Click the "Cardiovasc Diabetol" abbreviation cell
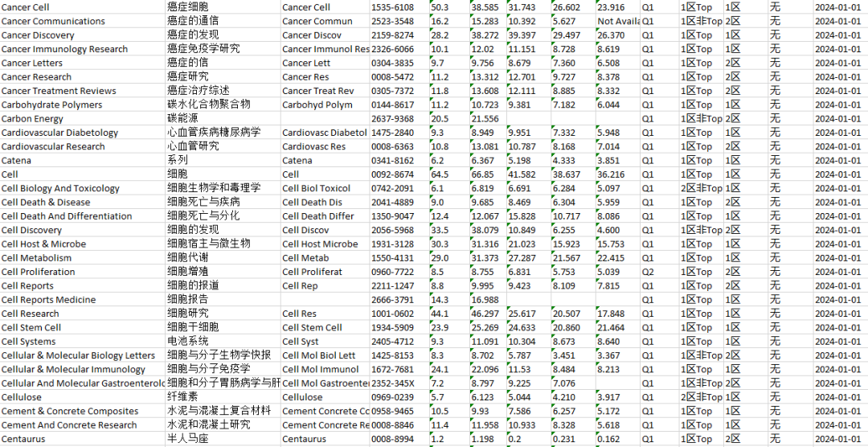The image size is (868, 447). pyautogui.click(x=325, y=133)
